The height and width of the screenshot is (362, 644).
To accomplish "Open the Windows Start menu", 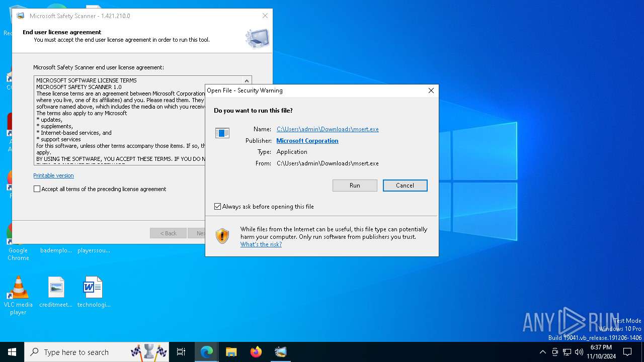I will coord(12,352).
